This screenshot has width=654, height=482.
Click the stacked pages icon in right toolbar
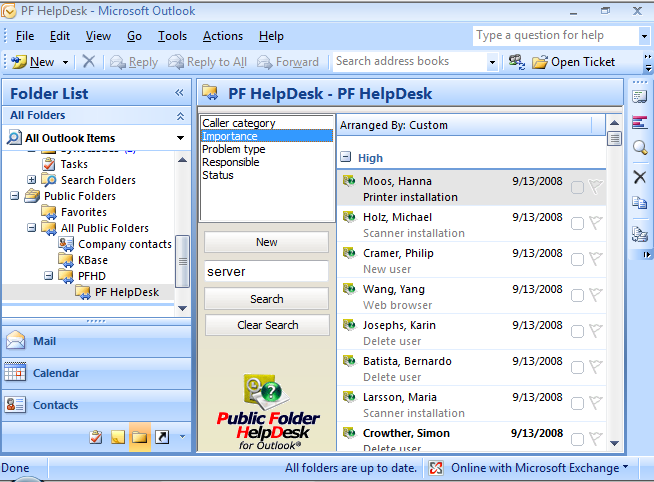pyautogui.click(x=639, y=234)
